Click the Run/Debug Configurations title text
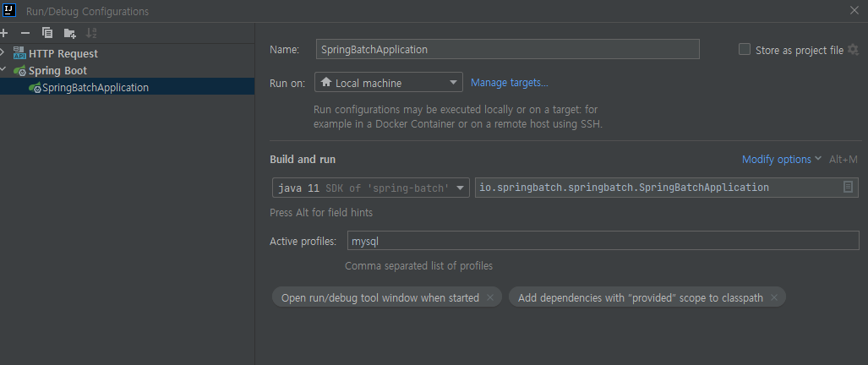Screen dimensions: 868x365 click(x=87, y=11)
